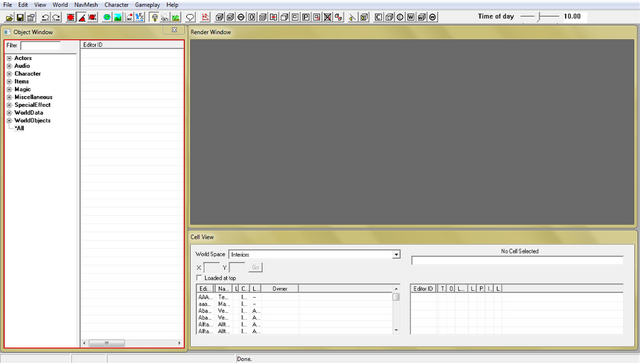
Task: Click the cell list vertical scrollbar
Action: (396, 309)
